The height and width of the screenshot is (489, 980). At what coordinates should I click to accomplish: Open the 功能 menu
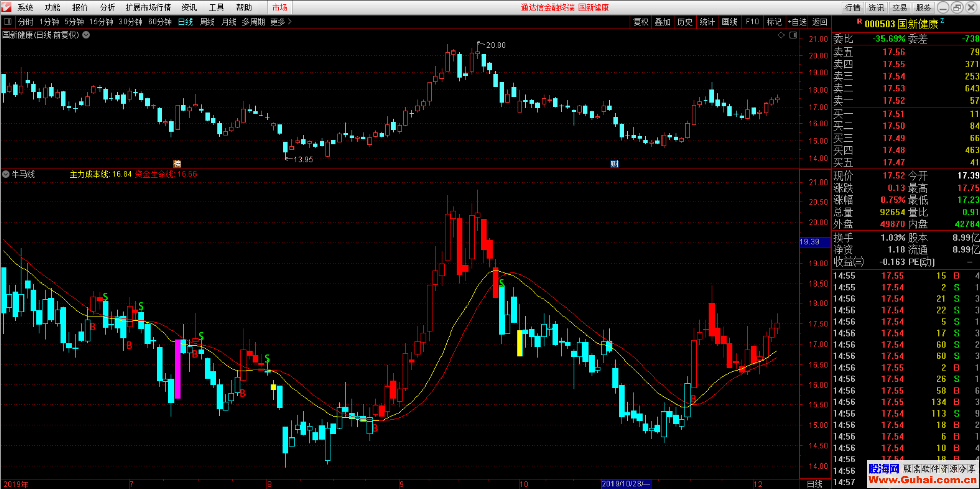[52, 7]
